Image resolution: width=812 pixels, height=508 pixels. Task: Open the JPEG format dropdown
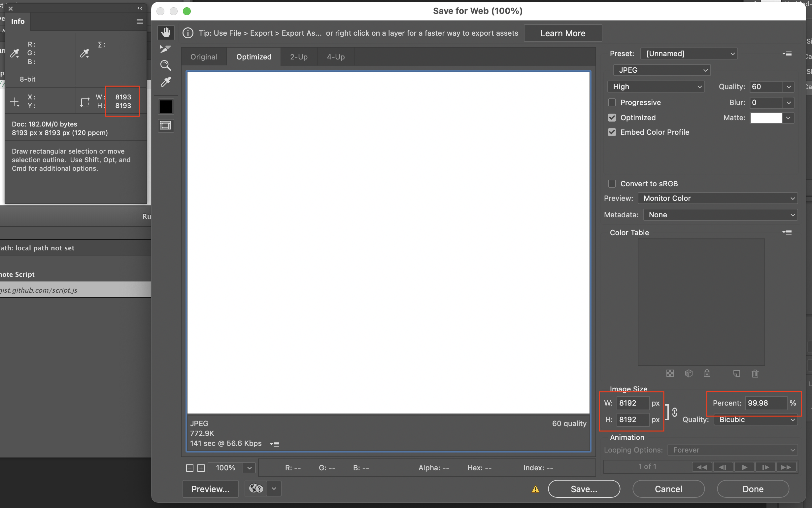point(661,70)
